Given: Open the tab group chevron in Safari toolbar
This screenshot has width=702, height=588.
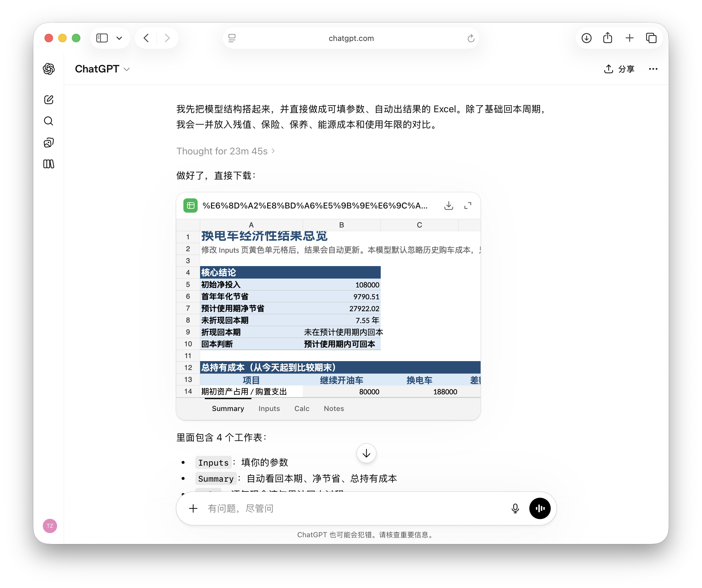Looking at the screenshot, I should click(119, 38).
